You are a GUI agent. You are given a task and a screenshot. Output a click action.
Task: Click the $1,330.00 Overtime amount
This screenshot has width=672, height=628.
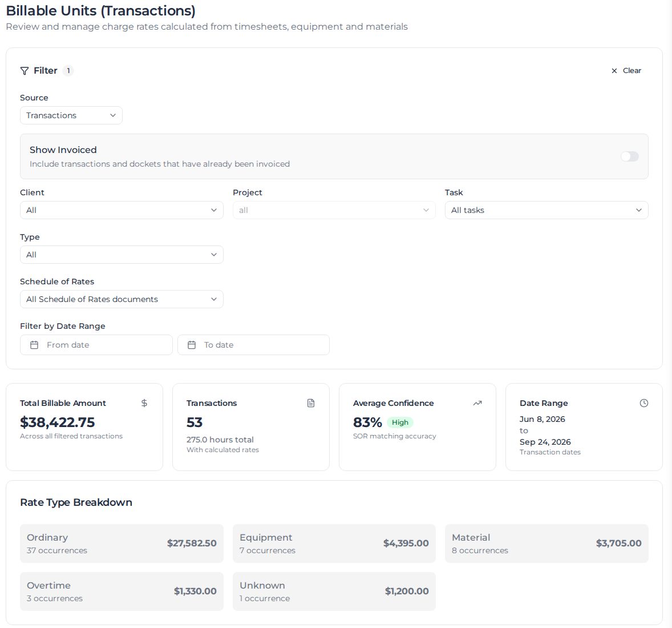pyautogui.click(x=195, y=591)
